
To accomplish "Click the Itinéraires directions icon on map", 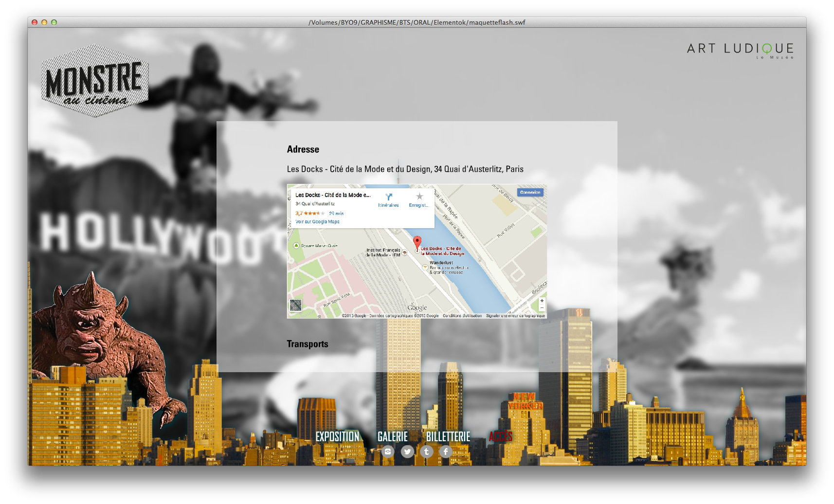I will (389, 197).
